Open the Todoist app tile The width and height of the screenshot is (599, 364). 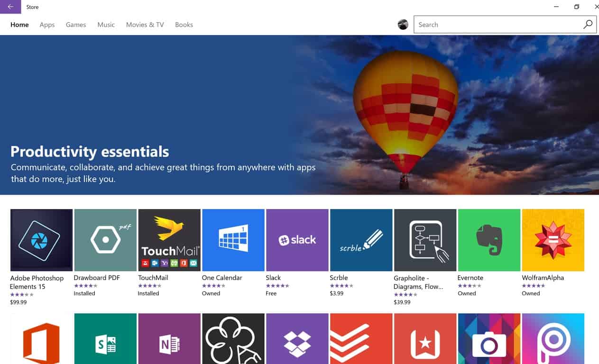pyautogui.click(x=361, y=338)
